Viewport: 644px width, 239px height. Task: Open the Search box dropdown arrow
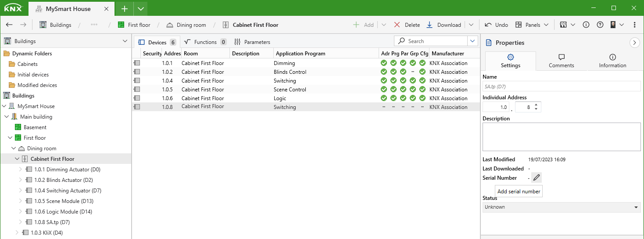click(472, 41)
